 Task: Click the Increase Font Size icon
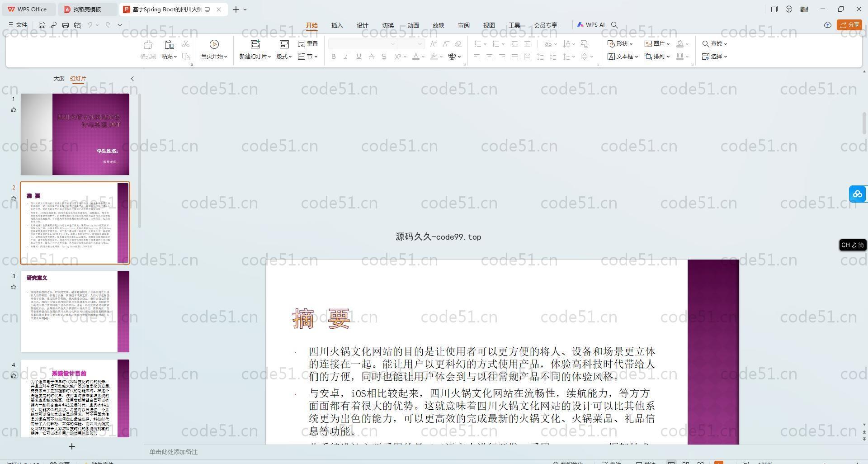pyautogui.click(x=434, y=44)
